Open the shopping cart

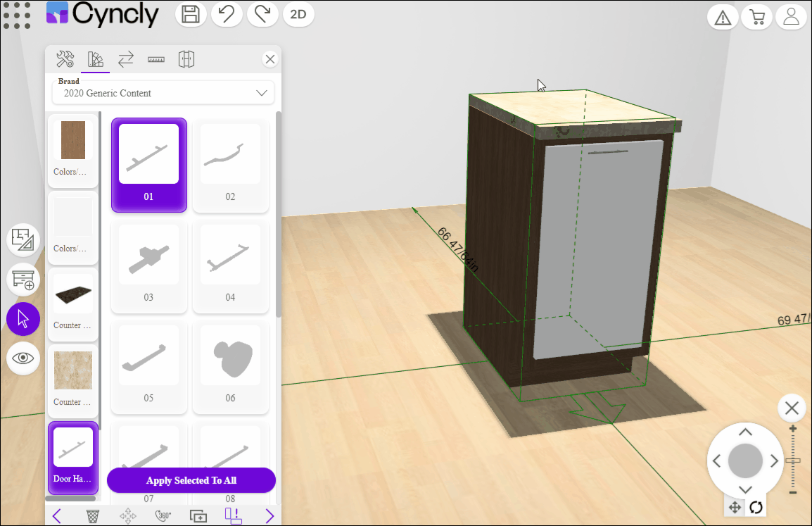tap(757, 17)
